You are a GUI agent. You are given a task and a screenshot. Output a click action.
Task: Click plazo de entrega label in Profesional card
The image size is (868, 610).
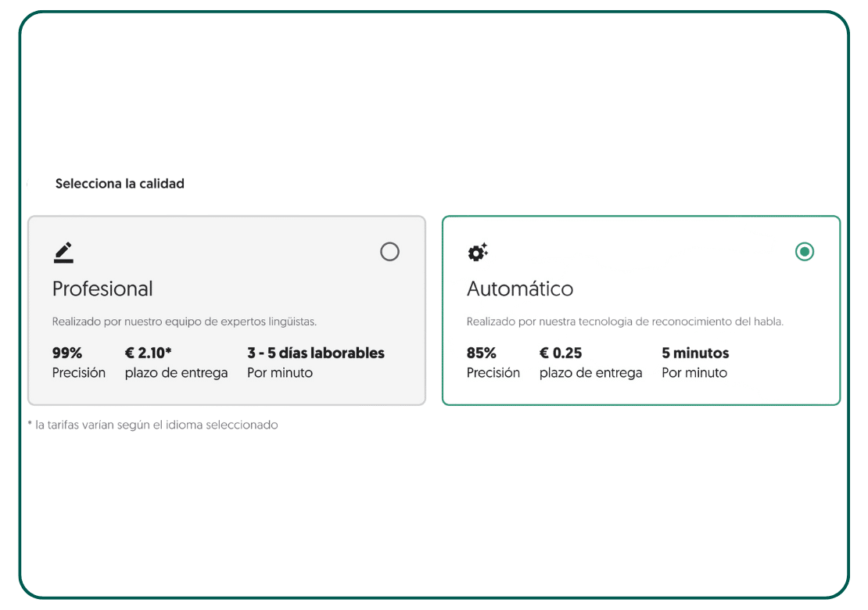pos(176,373)
